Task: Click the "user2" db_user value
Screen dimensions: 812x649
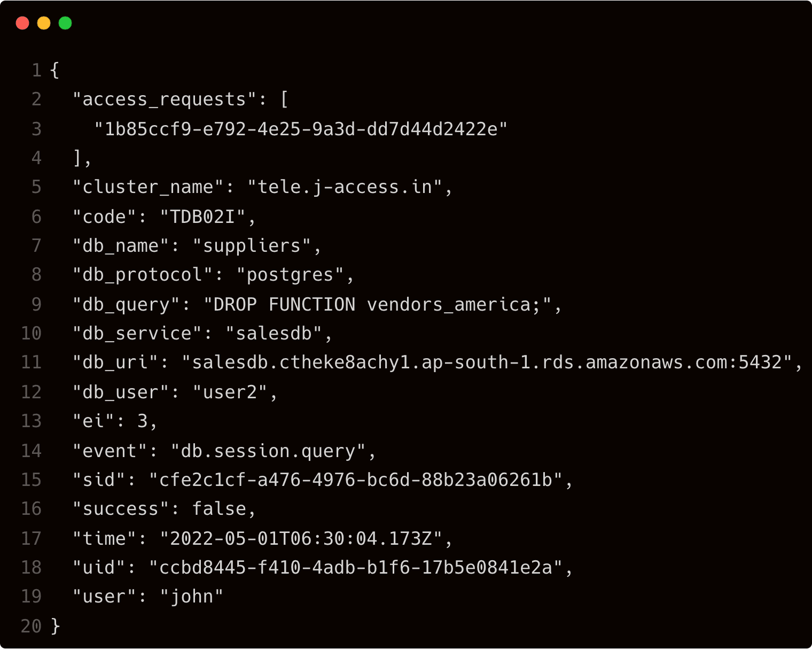Action: pos(230,392)
